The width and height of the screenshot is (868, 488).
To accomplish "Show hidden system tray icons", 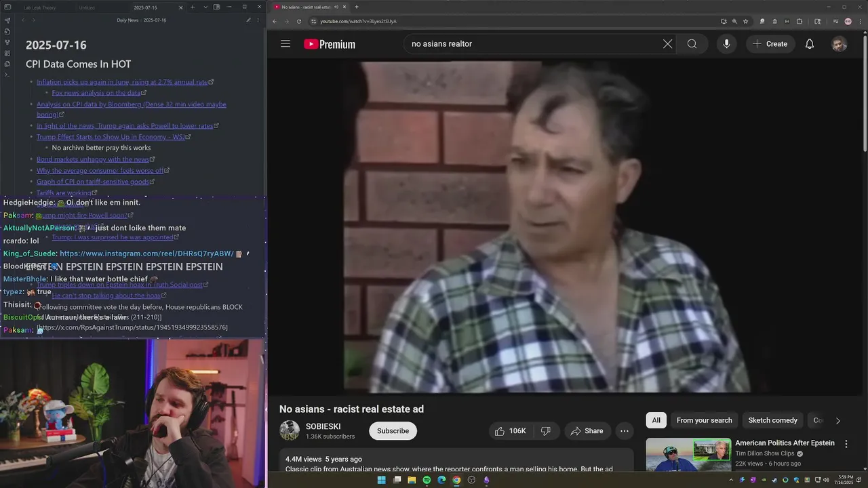I will (731, 480).
